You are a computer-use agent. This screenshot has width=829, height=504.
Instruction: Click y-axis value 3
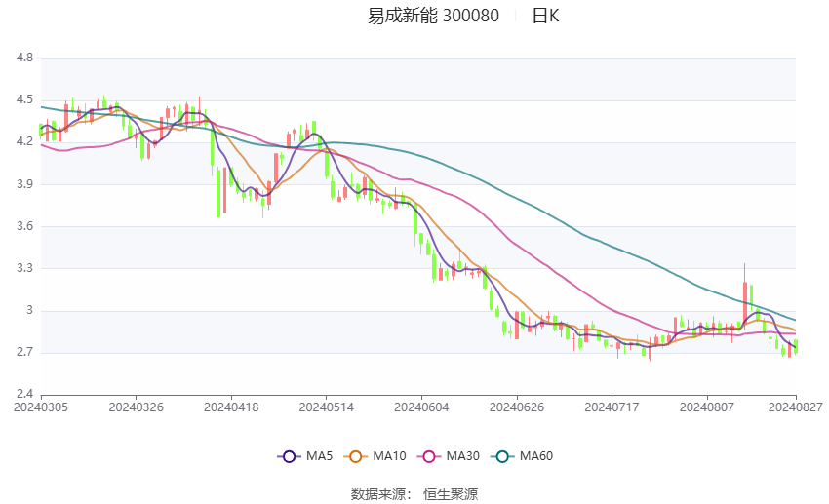pyautogui.click(x=29, y=310)
